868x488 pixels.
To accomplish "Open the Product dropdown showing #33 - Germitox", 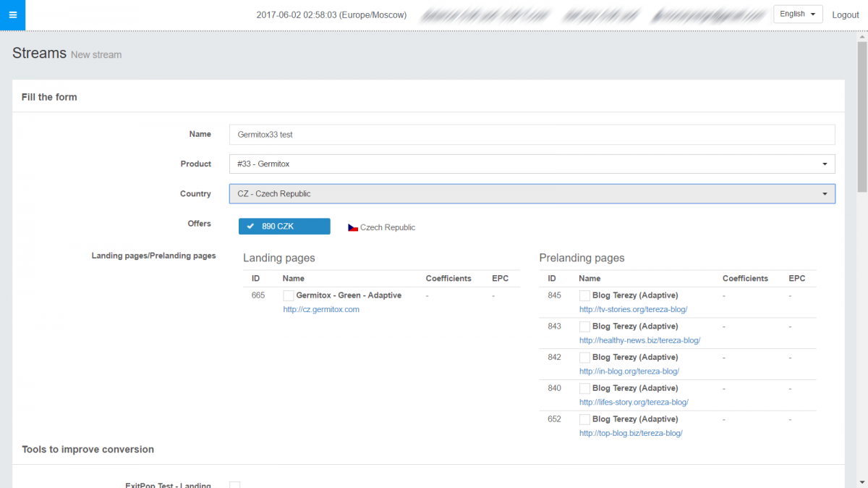I will pos(532,164).
